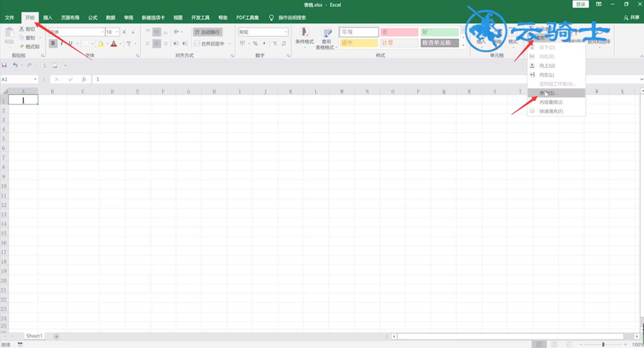The image size is (644, 348).
Task: Select the Sheet1 worksheet tab
Action: click(x=34, y=336)
